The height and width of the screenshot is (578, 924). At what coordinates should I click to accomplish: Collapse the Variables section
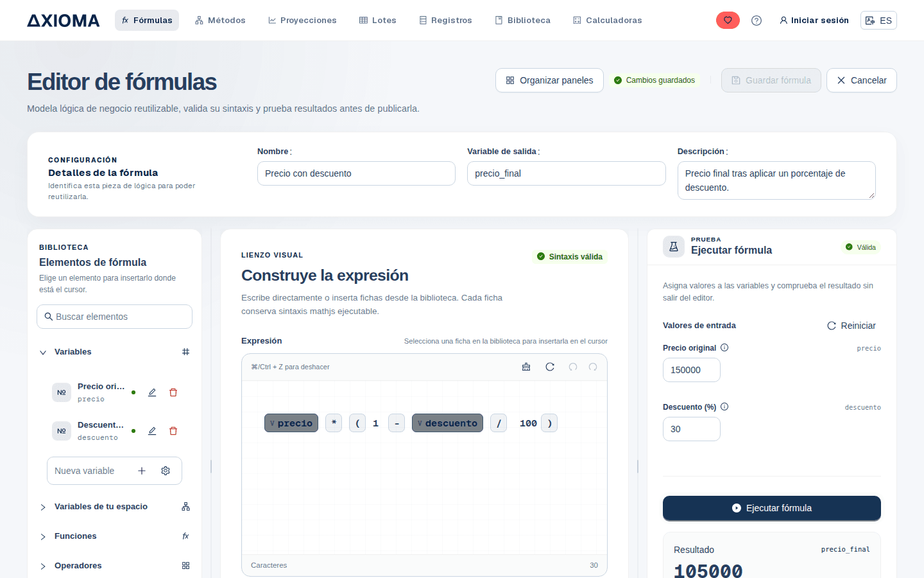click(x=43, y=352)
